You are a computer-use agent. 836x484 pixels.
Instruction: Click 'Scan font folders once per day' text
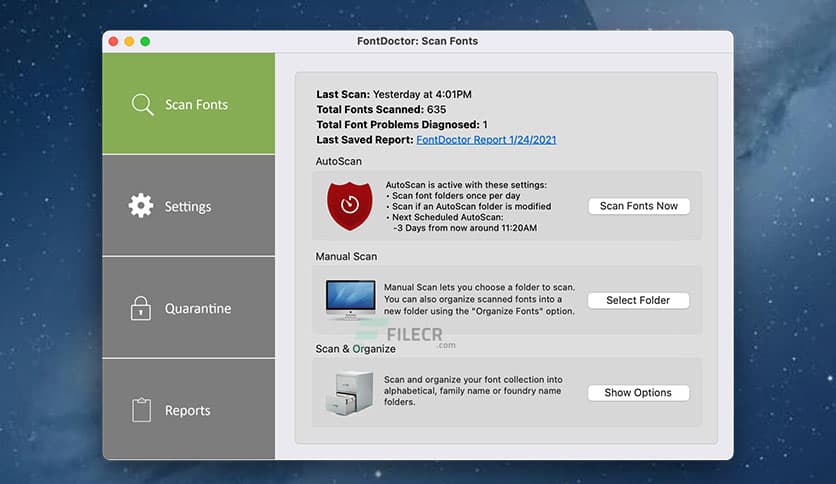[456, 196]
